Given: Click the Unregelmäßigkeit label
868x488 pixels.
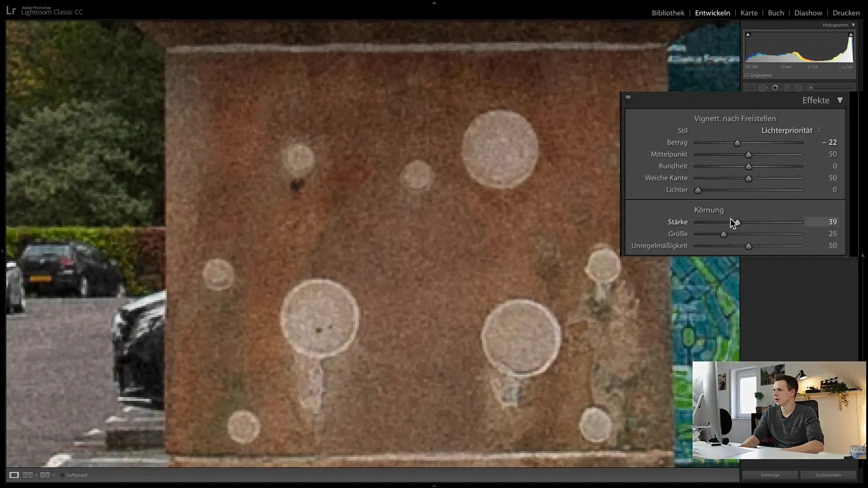Looking at the screenshot, I should click(x=659, y=245).
